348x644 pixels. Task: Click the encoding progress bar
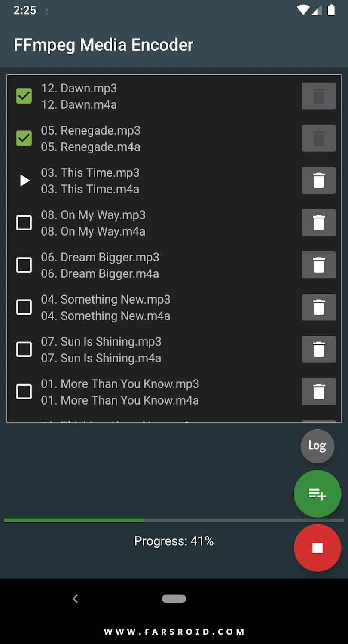click(x=174, y=521)
